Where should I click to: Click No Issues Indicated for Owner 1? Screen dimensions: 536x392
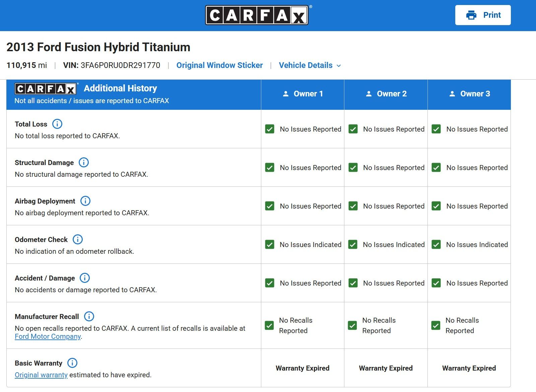[311, 245]
